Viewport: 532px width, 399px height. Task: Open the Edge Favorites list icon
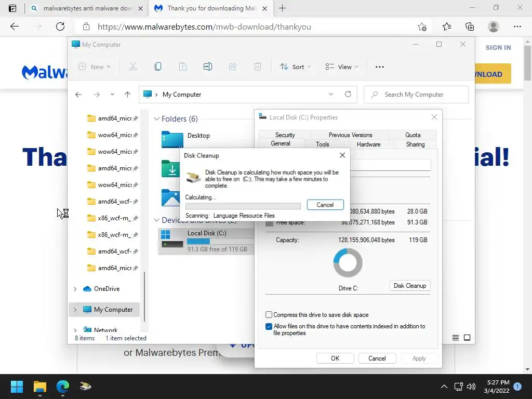447,26
